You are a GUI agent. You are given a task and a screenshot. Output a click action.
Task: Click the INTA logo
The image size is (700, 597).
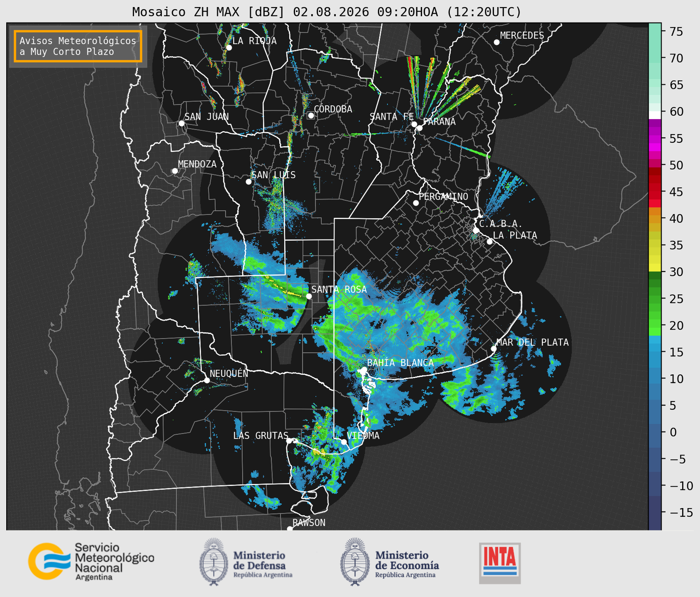pos(500,563)
